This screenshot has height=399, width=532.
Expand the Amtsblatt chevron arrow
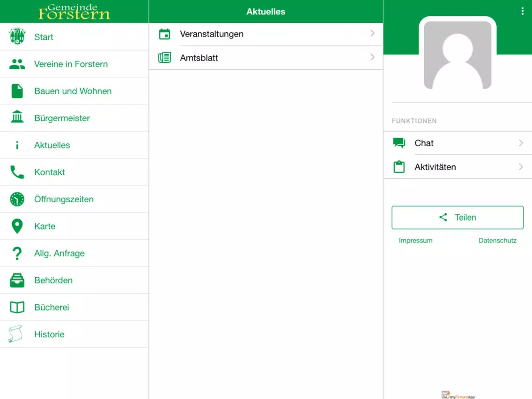click(372, 57)
